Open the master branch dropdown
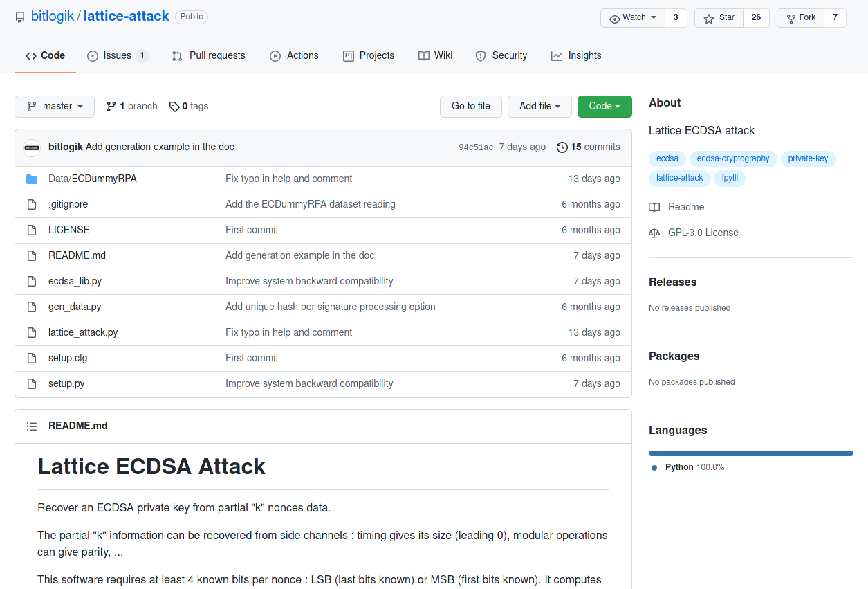The width and height of the screenshot is (868, 589). [54, 107]
